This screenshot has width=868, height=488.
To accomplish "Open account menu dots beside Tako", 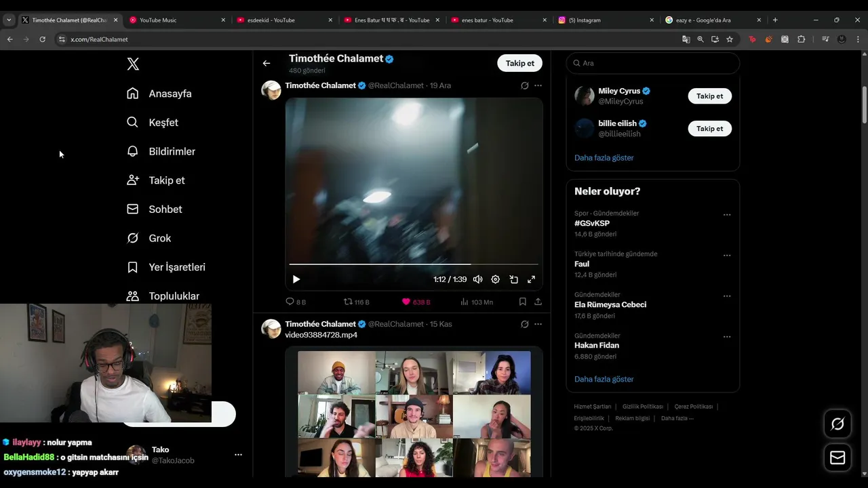I will 238,455.
